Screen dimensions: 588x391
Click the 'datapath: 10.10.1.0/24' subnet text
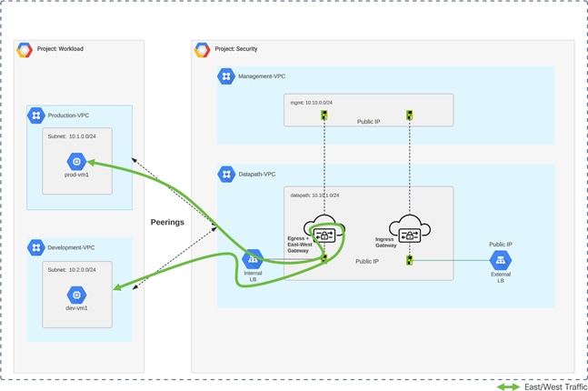(x=314, y=195)
